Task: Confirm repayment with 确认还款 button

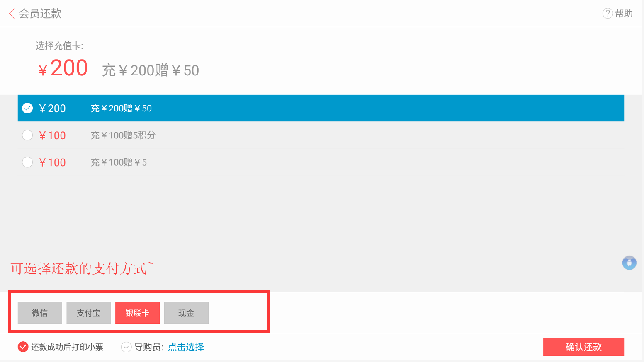Action: click(583, 347)
